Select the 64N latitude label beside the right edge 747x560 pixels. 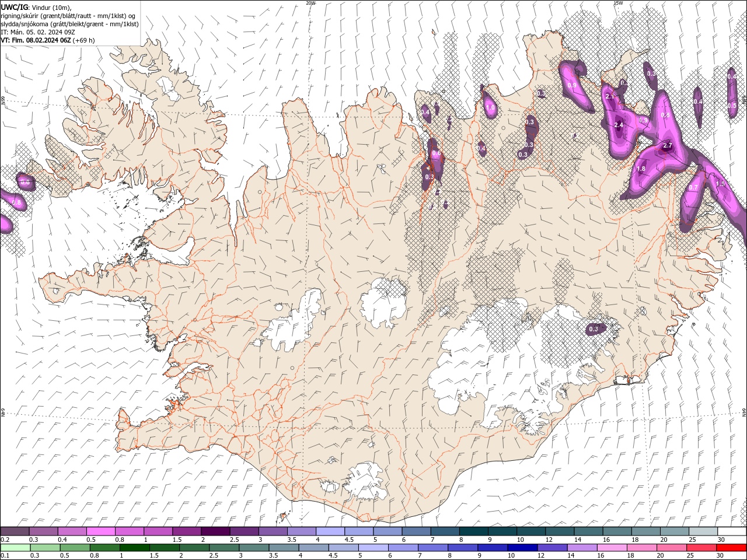744,412
